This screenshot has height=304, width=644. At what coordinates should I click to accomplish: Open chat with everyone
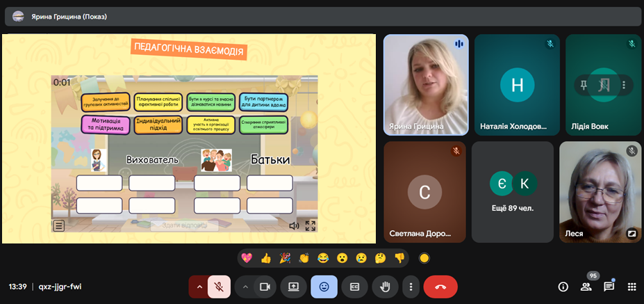tap(609, 286)
